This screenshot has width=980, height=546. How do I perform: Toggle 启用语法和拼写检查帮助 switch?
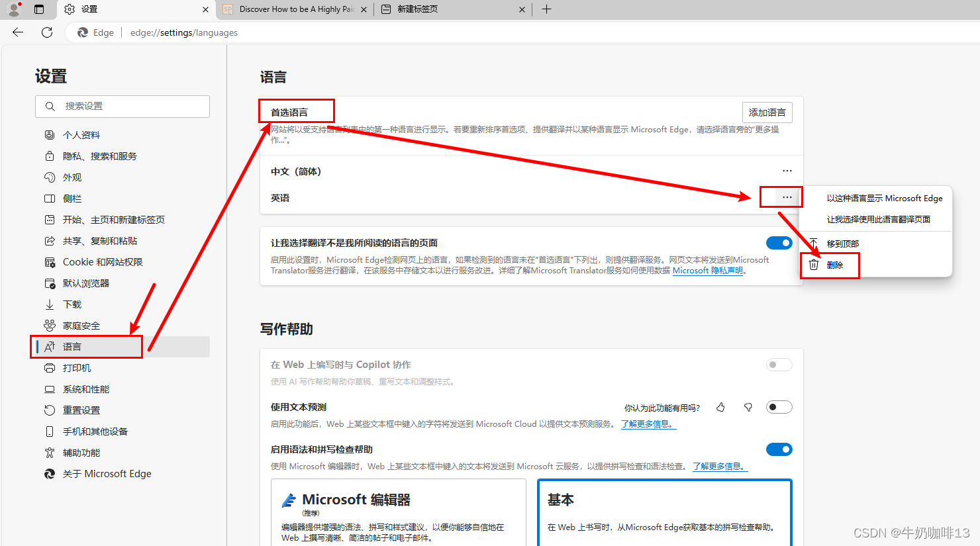point(779,449)
